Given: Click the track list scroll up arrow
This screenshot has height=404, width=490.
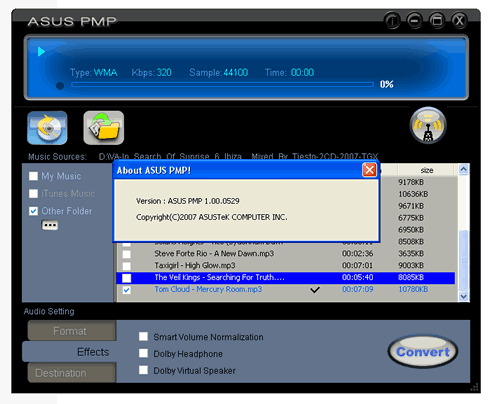Looking at the screenshot, I should click(464, 169).
